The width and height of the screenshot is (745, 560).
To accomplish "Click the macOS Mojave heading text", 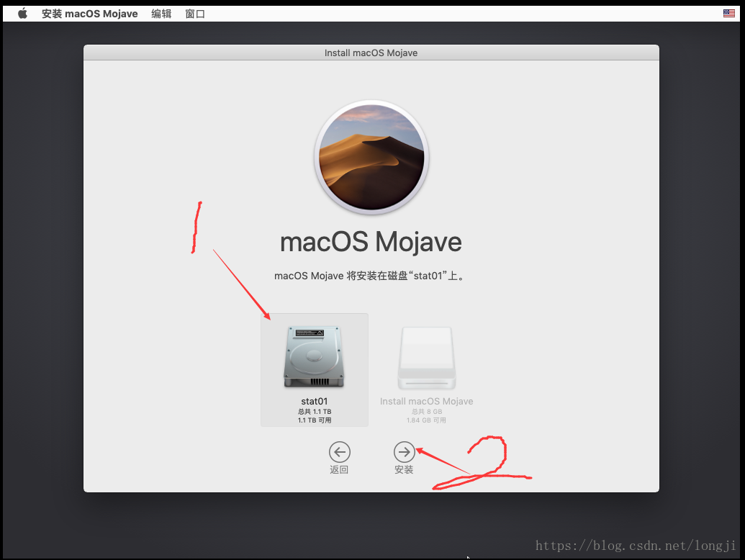I will point(371,243).
